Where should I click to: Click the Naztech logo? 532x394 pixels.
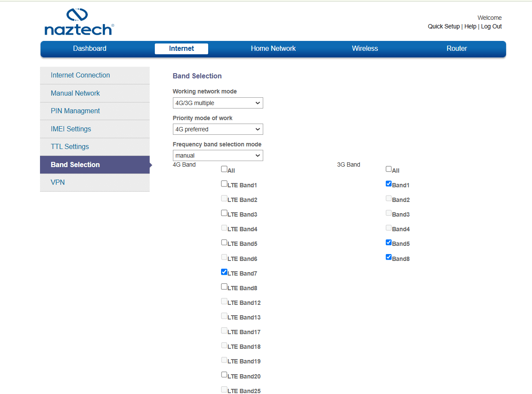pyautogui.click(x=79, y=22)
